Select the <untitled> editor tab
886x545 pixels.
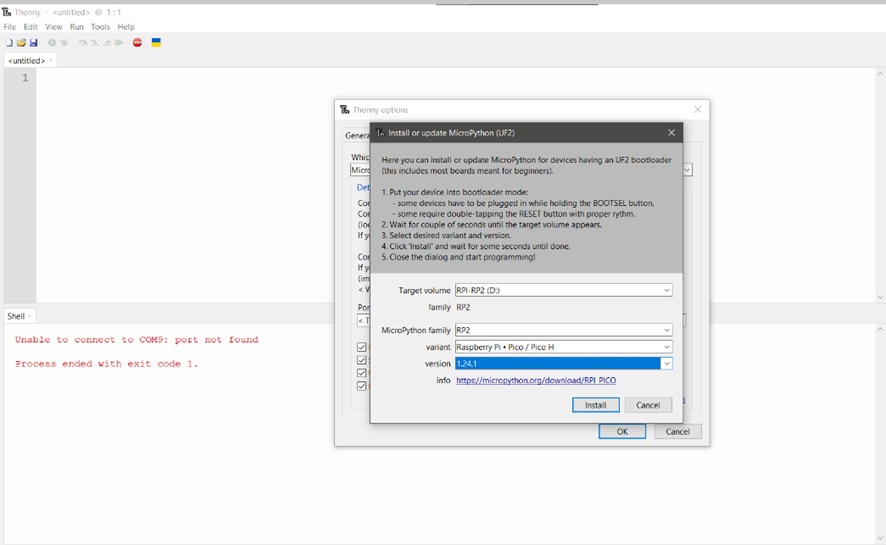26,60
